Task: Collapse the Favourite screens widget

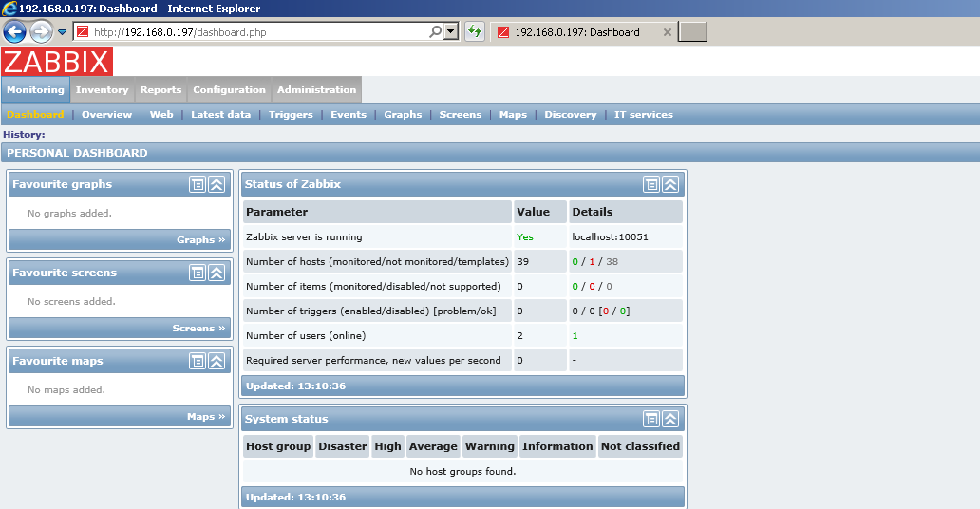Action: 217,273
